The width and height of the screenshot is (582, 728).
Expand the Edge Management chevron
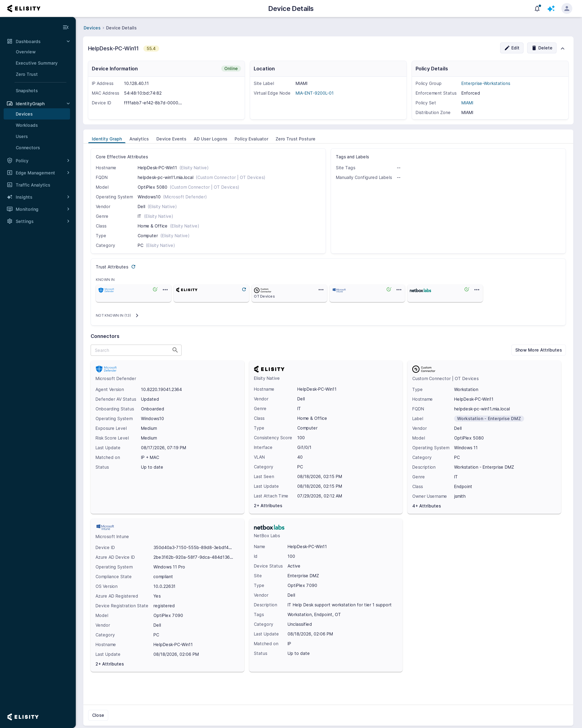click(68, 173)
